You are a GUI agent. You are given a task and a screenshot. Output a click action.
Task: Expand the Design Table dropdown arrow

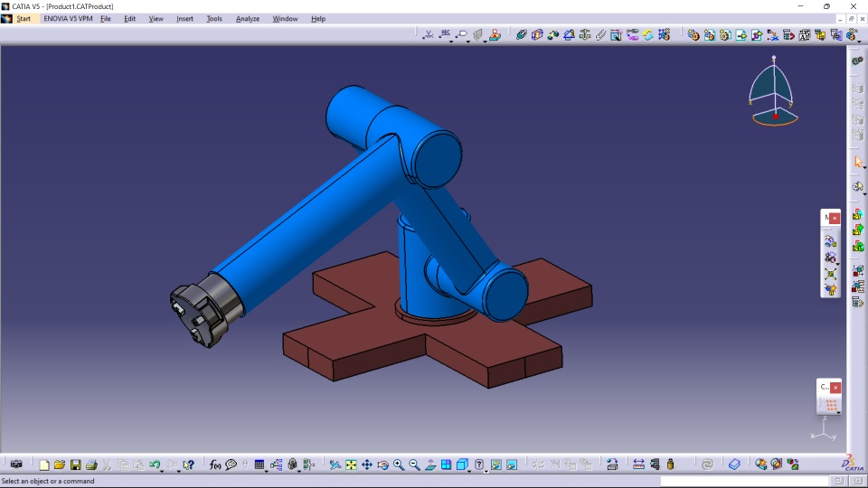coord(266,470)
